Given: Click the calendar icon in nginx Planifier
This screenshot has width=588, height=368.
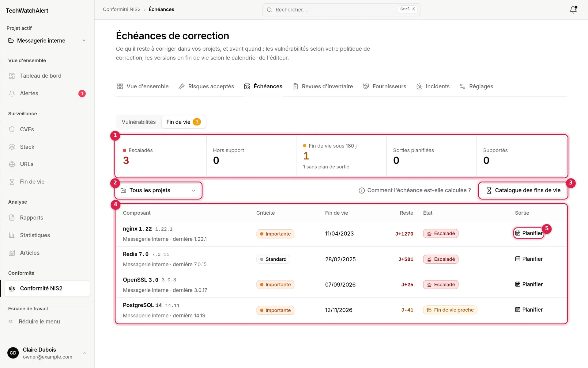Looking at the screenshot, I should [518, 233].
